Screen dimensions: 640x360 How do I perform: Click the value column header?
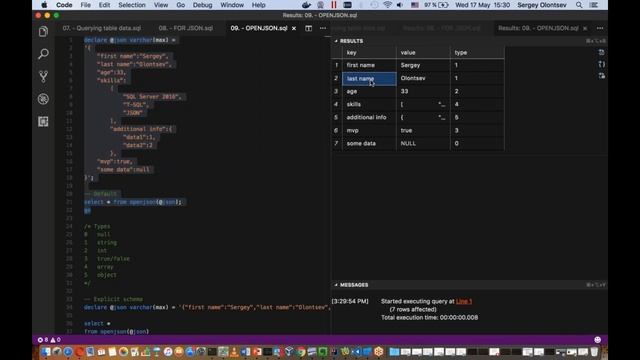coord(423,53)
